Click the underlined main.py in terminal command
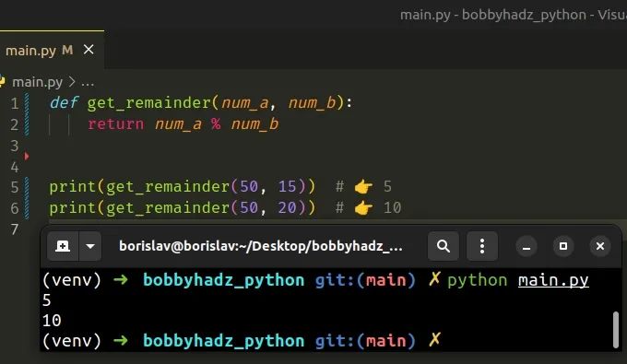Viewport: 627px width, 364px height. click(x=553, y=280)
